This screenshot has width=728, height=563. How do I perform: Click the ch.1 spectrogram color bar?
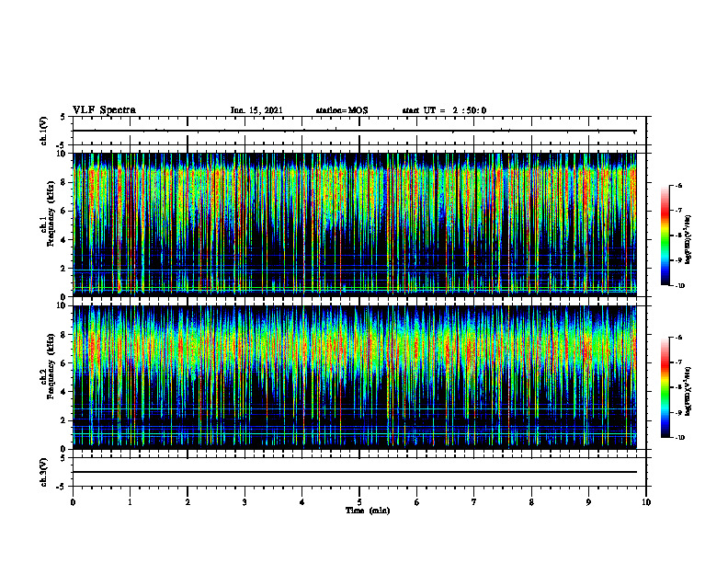click(x=665, y=236)
